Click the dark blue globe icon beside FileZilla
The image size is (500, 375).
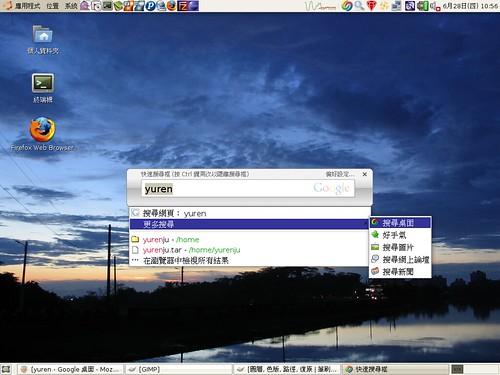[193, 6]
